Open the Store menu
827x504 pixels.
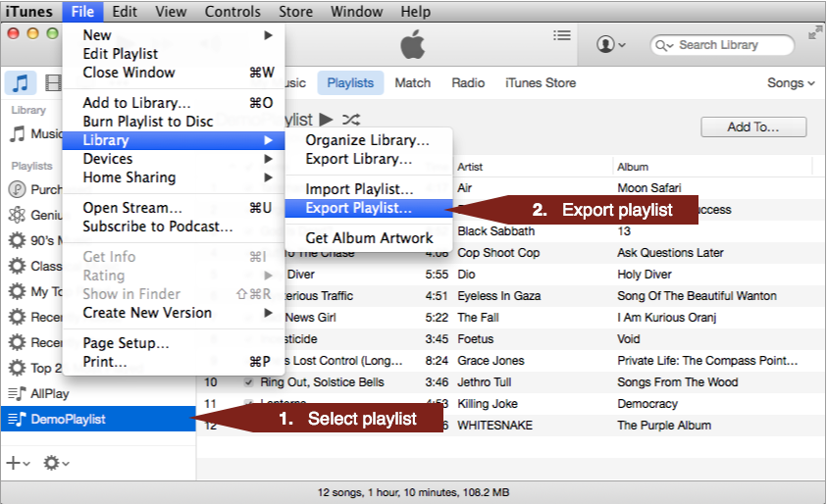[295, 11]
